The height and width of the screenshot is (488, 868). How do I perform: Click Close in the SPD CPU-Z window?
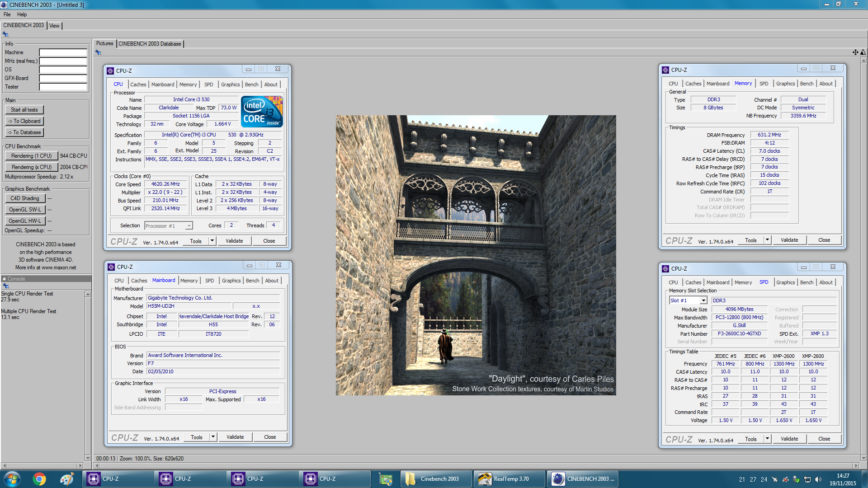(x=824, y=439)
